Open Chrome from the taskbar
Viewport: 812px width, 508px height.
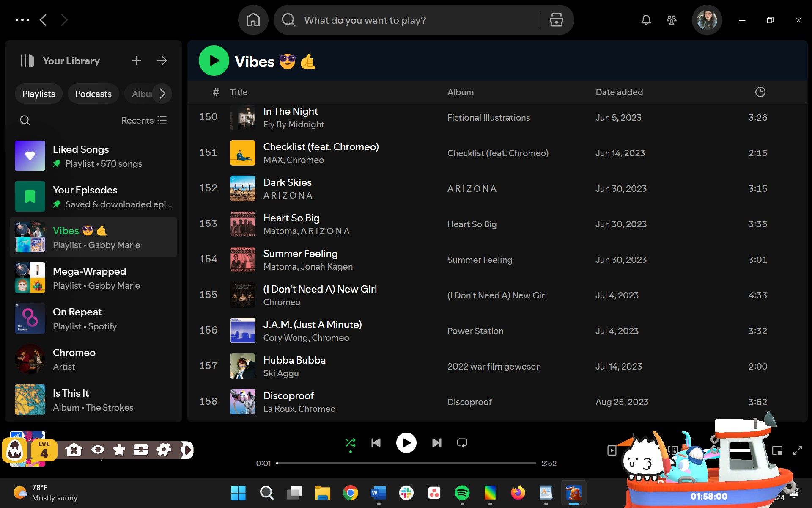tap(350, 493)
